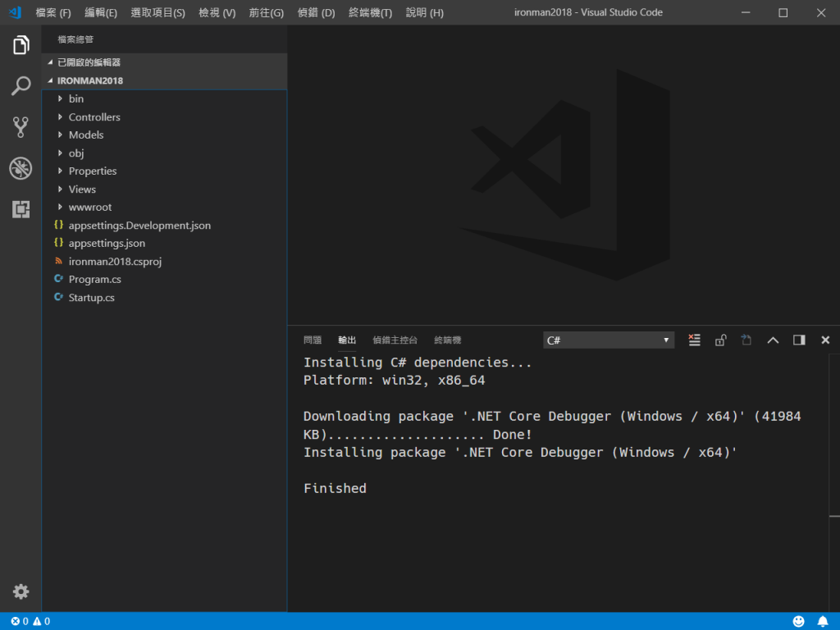840x630 pixels.
Task: Open the 前往(G) menu
Action: coord(267,12)
